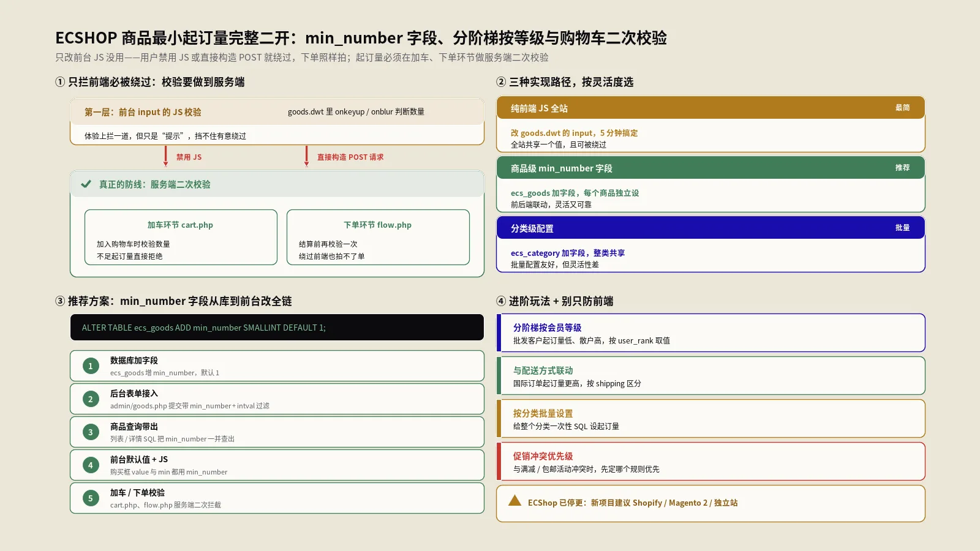Click the number 5 circle for 加车 / 下单校验
Screen dimensions: 980x551
click(x=91, y=498)
